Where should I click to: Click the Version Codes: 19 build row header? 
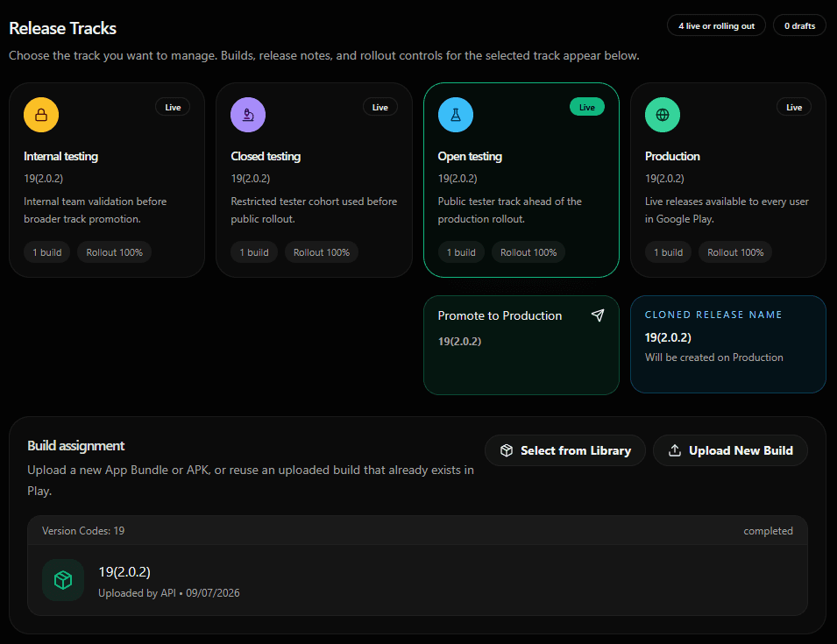coord(417,530)
